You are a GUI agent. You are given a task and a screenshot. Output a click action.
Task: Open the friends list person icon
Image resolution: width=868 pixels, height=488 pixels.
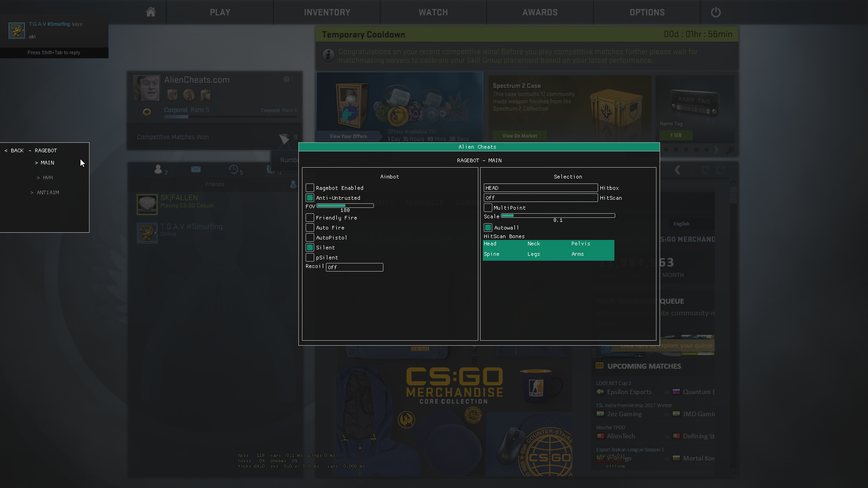[158, 169]
